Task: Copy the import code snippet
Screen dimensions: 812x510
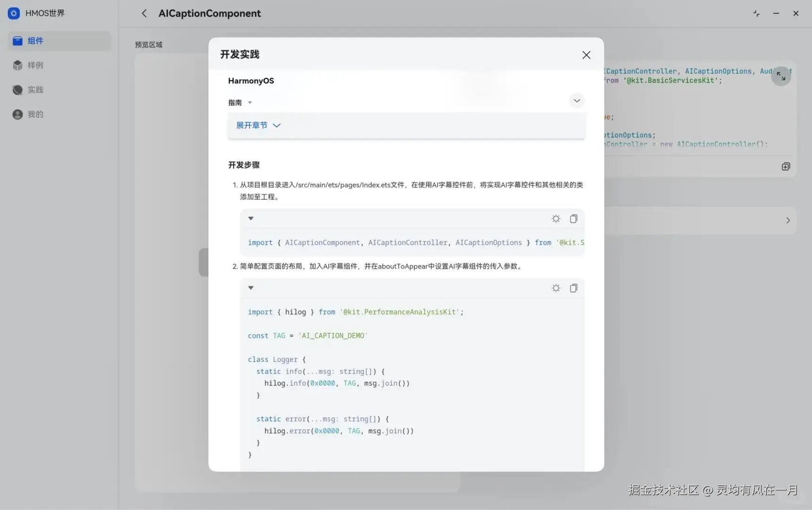Action: tap(574, 218)
